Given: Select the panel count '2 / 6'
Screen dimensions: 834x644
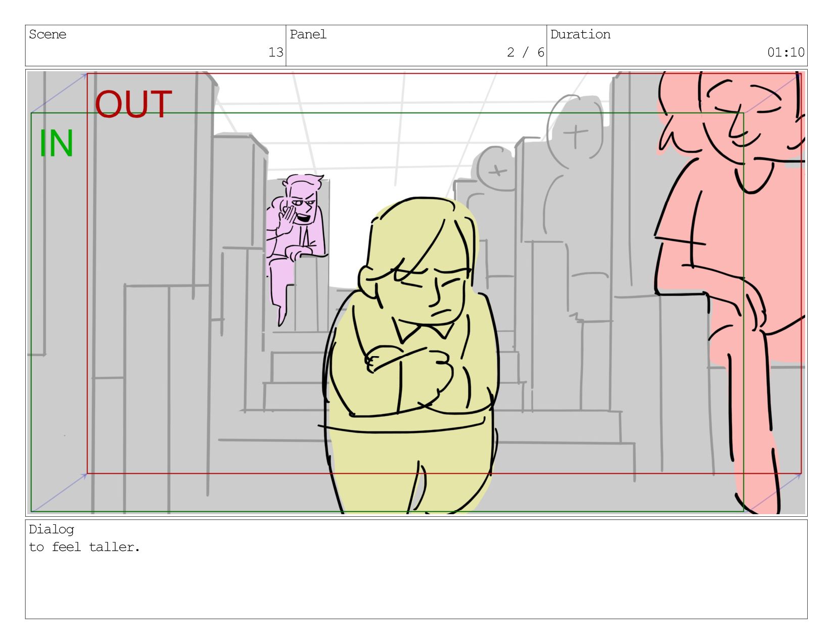Looking at the screenshot, I should click(526, 52).
